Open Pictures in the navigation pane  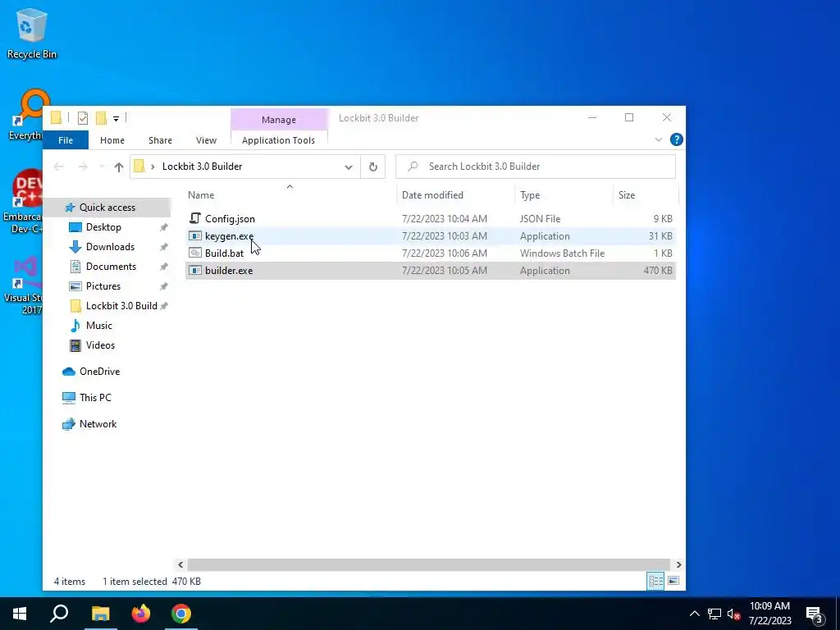click(x=103, y=286)
